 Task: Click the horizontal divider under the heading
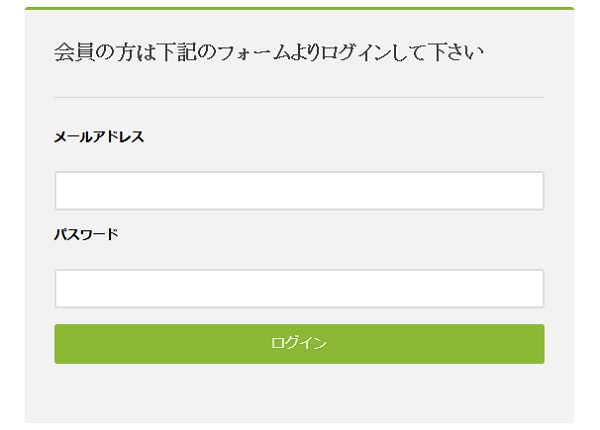coord(299,97)
